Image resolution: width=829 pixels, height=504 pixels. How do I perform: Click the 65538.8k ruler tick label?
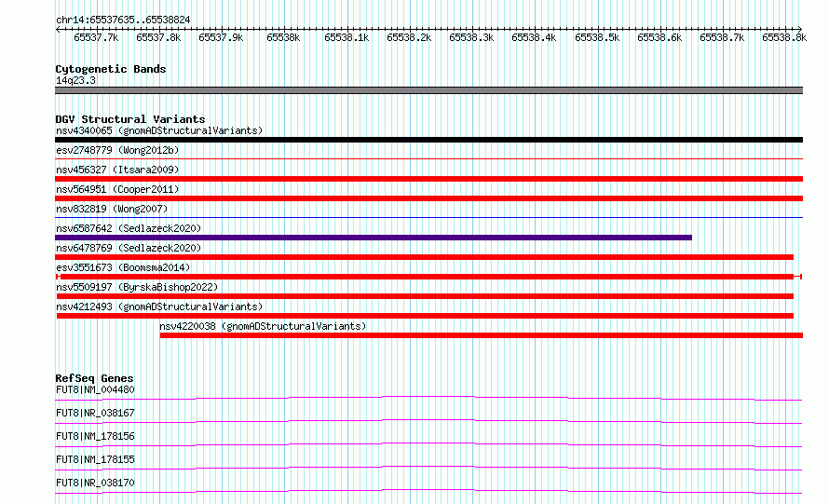tap(784, 38)
